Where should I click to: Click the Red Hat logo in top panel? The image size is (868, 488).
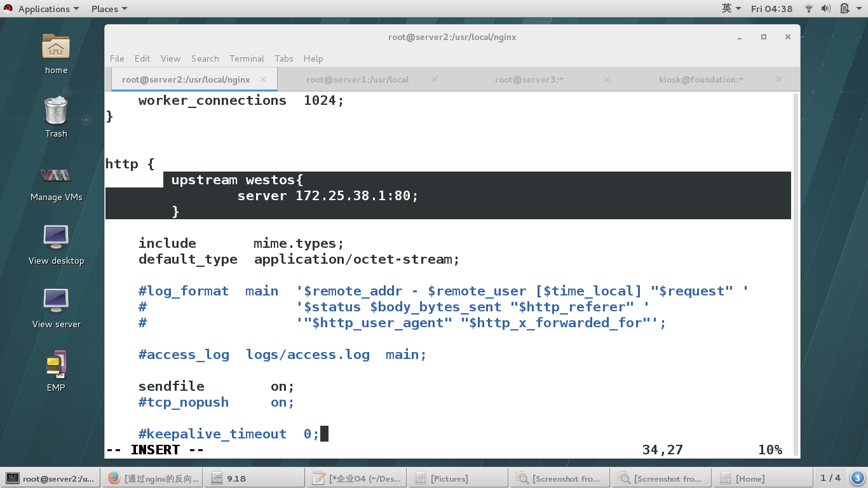click(x=8, y=8)
